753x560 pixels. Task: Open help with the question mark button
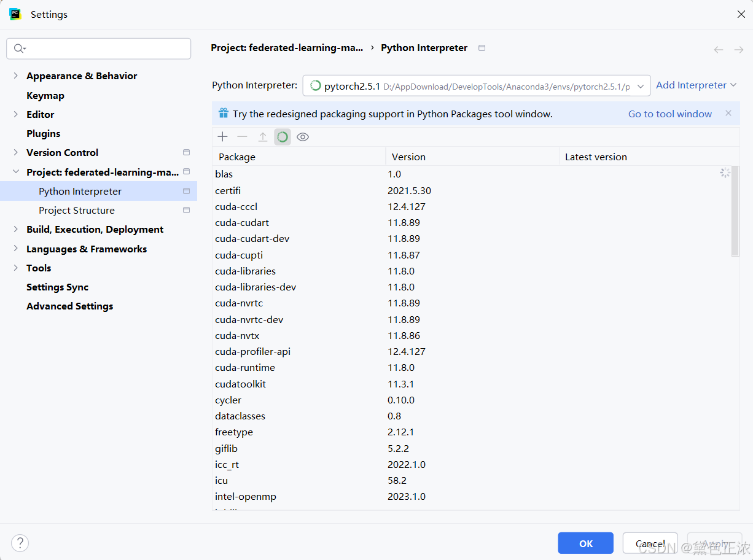point(20,543)
